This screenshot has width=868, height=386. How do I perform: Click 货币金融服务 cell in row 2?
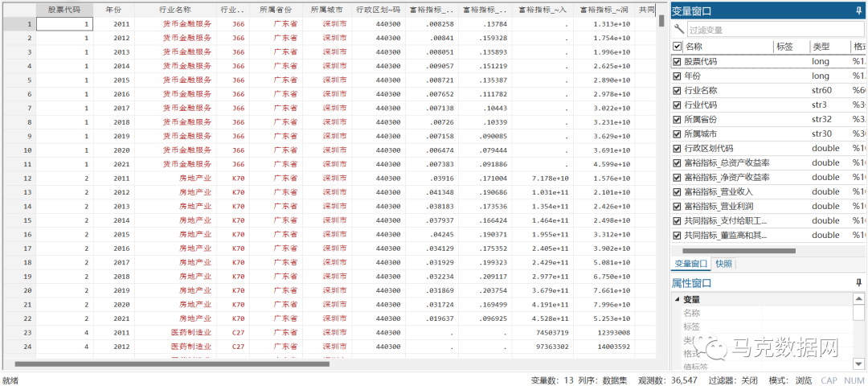[175, 38]
